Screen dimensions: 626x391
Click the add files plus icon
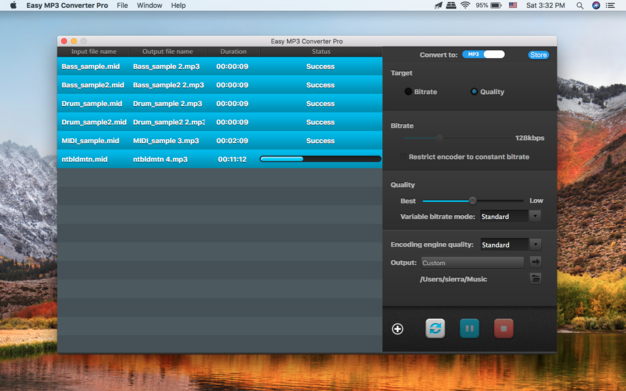click(x=397, y=329)
